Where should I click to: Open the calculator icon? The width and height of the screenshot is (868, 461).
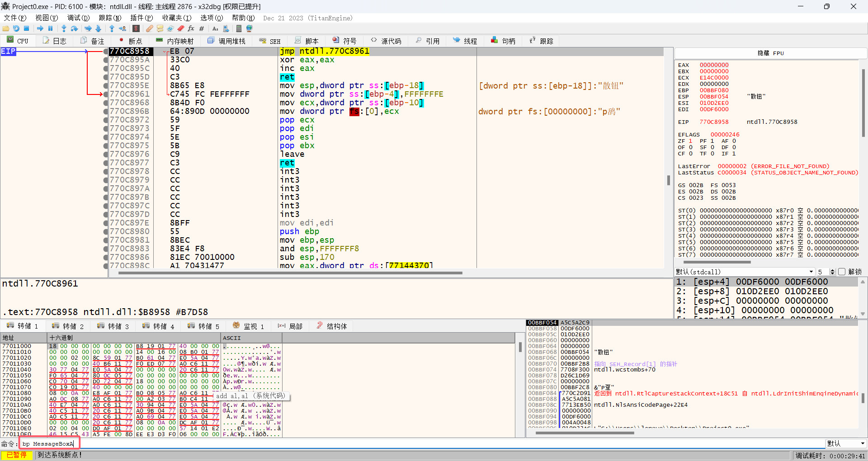point(239,28)
